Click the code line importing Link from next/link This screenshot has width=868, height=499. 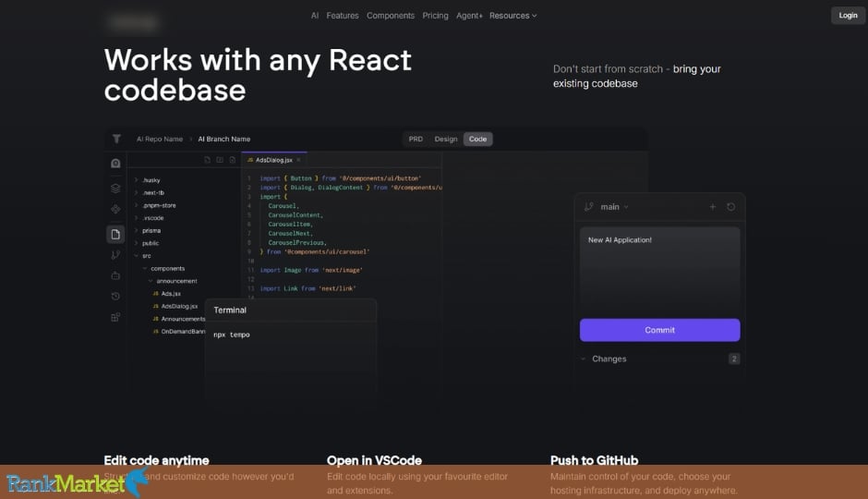click(307, 288)
